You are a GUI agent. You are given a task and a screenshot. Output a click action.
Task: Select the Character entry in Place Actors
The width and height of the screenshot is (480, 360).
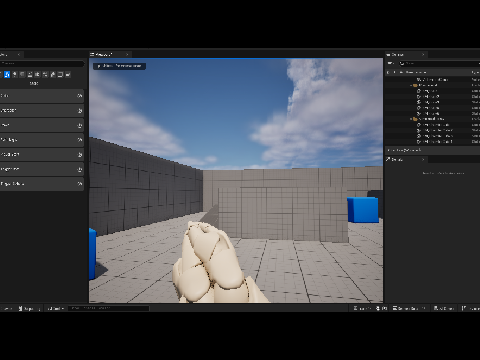coord(42,110)
